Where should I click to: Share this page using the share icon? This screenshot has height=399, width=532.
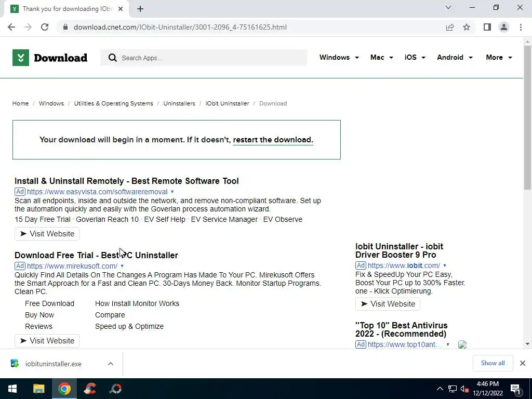pyautogui.click(x=450, y=27)
